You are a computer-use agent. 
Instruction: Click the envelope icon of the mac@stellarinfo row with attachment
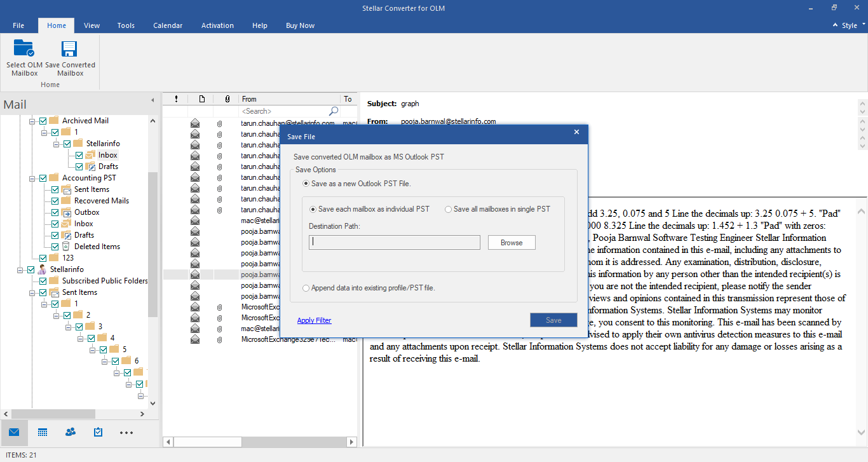195,329
